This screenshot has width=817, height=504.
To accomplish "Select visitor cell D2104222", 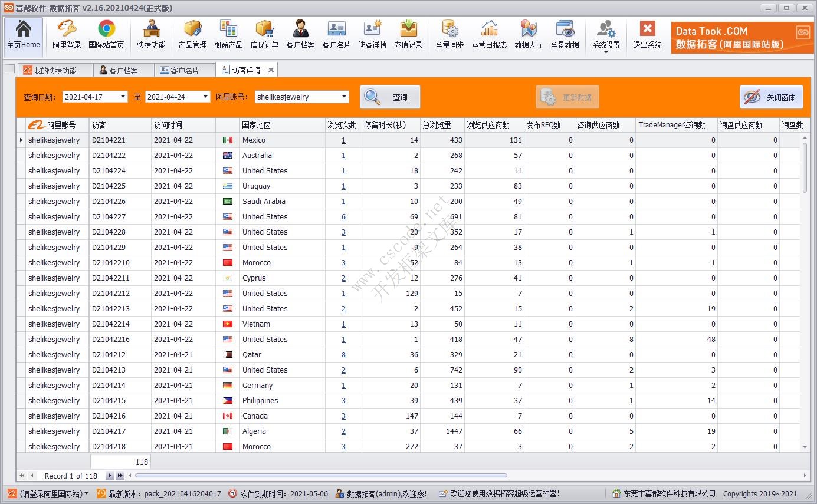I will click(x=120, y=156).
